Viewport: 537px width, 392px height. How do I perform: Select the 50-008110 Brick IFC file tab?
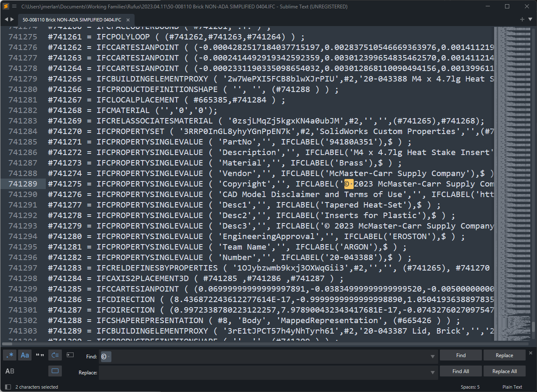[x=71, y=20]
